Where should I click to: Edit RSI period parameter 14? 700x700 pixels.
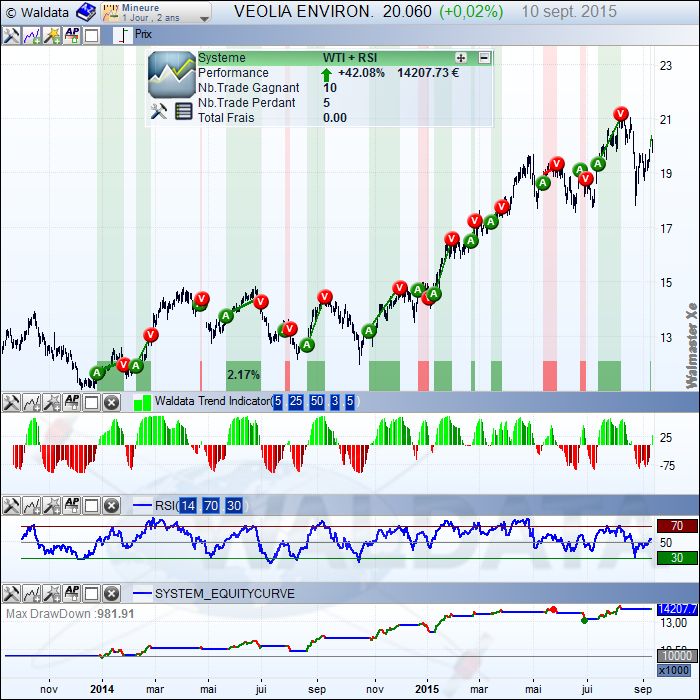tap(188, 506)
